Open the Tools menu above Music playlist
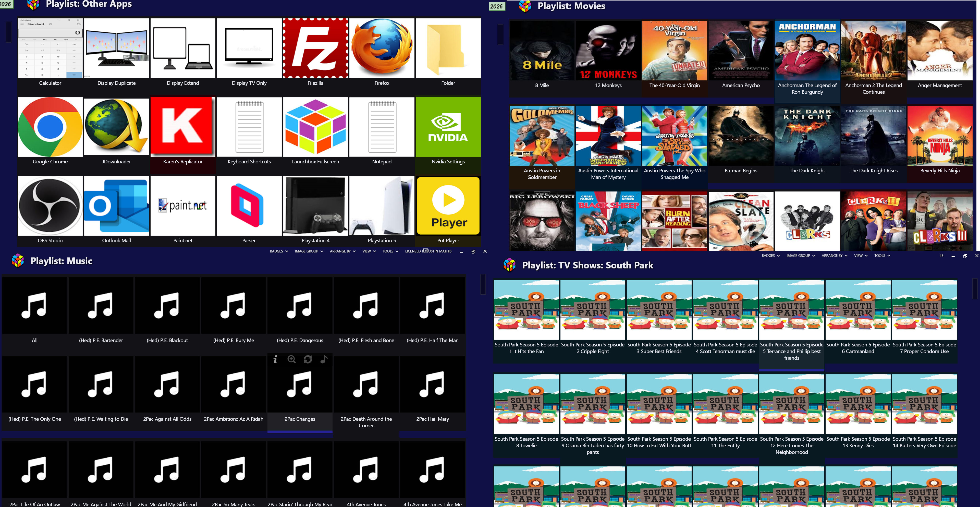The height and width of the screenshot is (507, 980). [390, 251]
